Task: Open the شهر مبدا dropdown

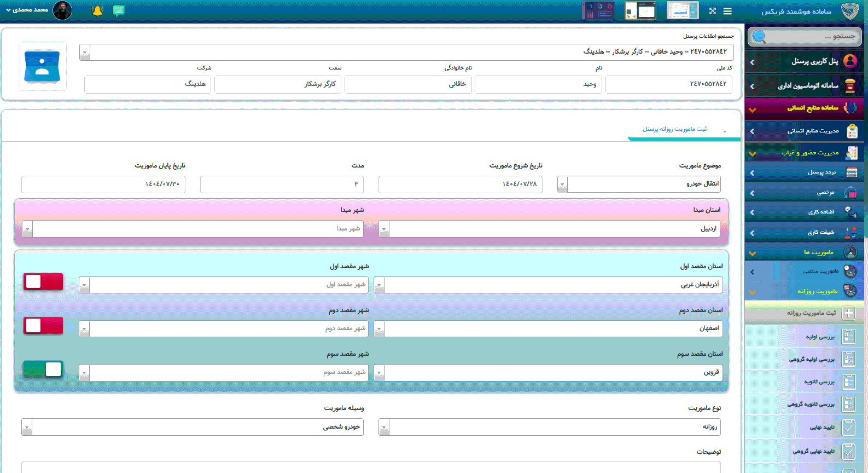Action: (x=27, y=229)
